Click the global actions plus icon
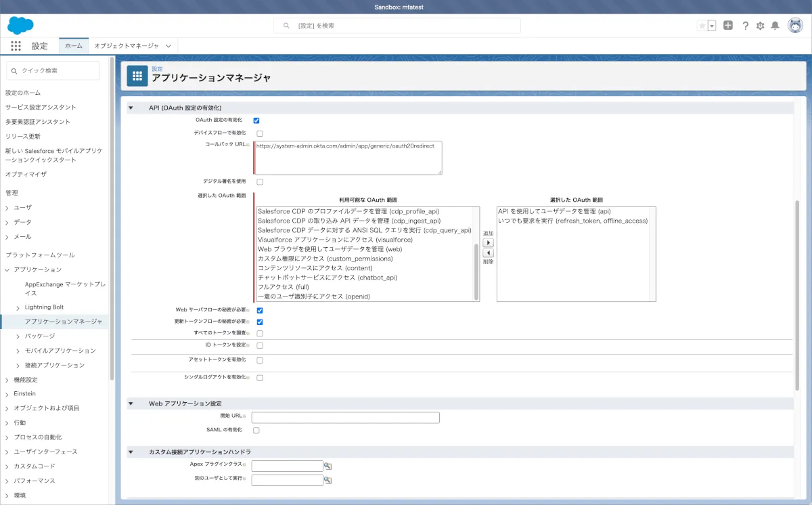 tap(728, 26)
